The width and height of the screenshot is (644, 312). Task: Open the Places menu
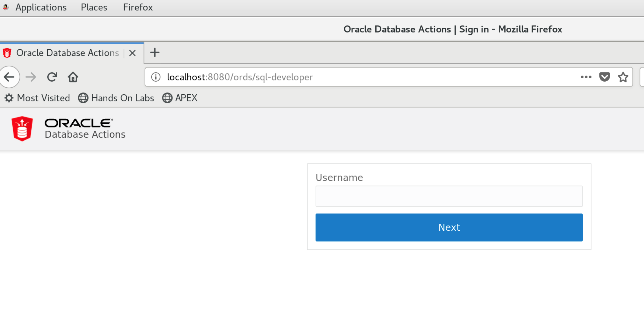(x=94, y=7)
